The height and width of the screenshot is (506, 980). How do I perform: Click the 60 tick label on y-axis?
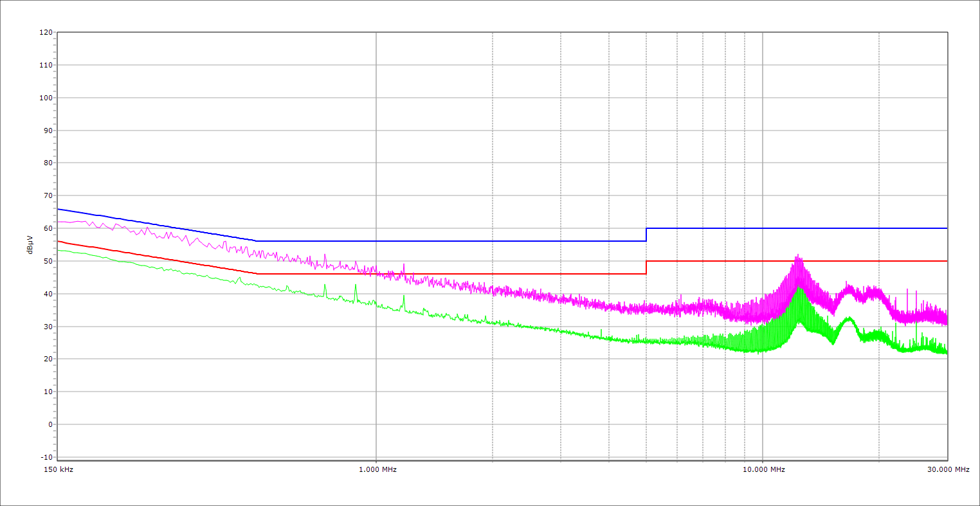point(47,228)
